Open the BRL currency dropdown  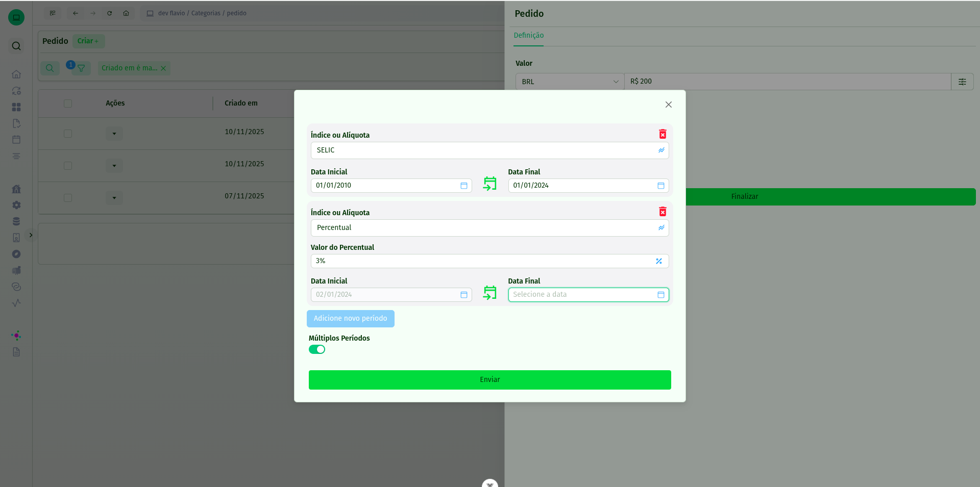pyautogui.click(x=570, y=82)
